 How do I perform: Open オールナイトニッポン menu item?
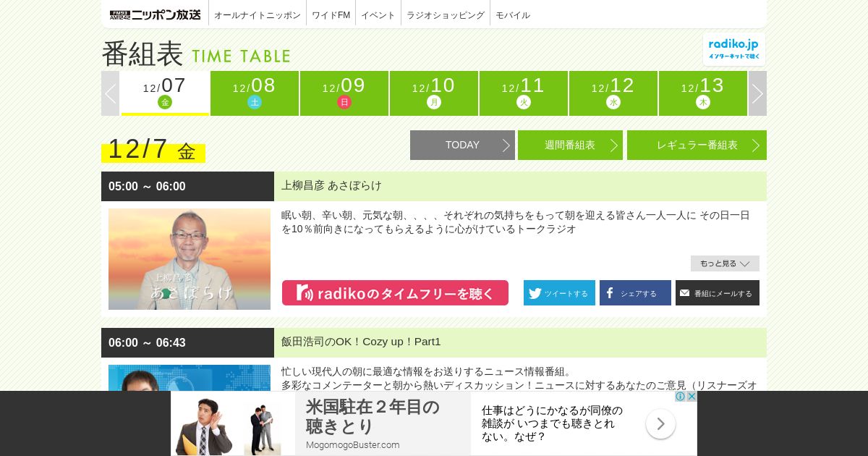click(258, 15)
